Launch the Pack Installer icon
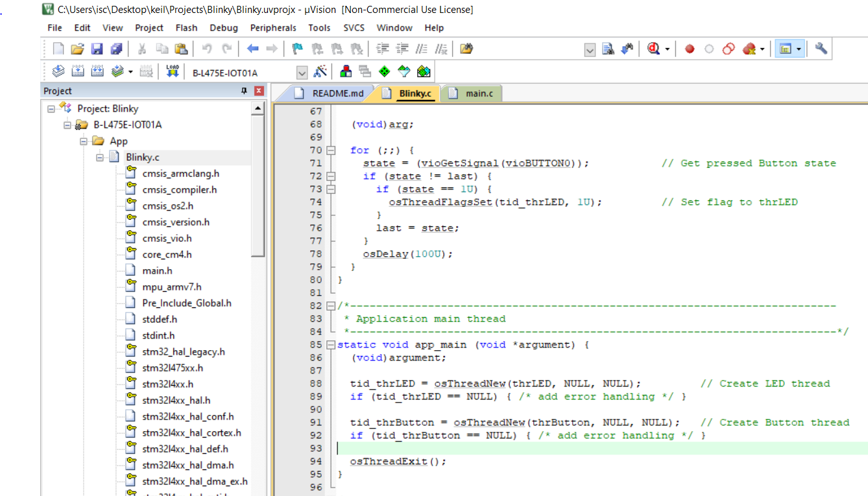The image size is (868, 496). [x=424, y=72]
